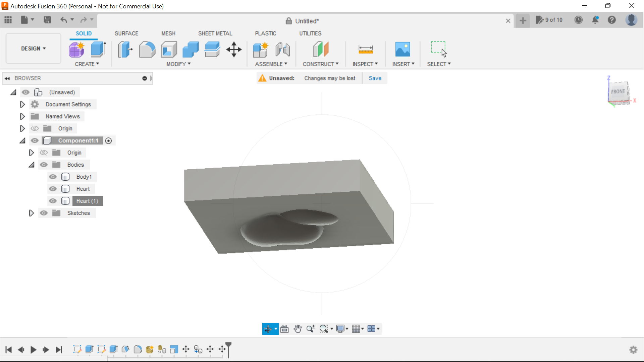The height and width of the screenshot is (362, 644).
Task: Expand the root Origin folder
Action: tap(22, 128)
